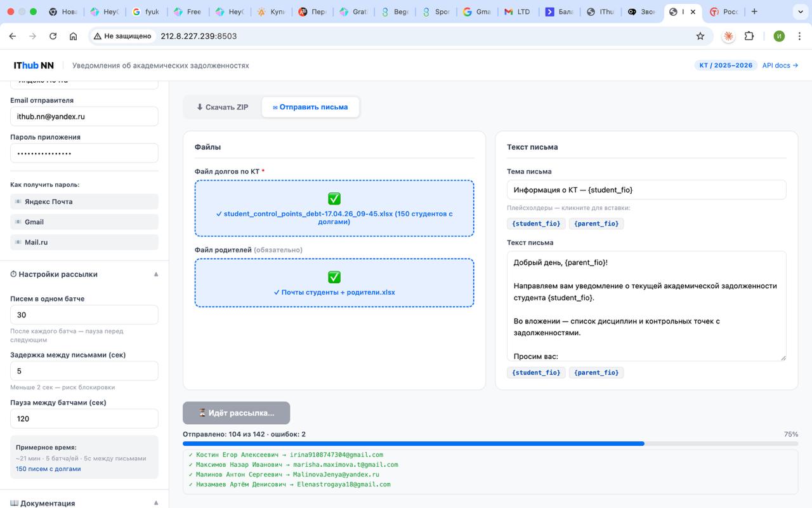
Task: Click log line 'Низамаев Артём Денисович'
Action: 290,484
